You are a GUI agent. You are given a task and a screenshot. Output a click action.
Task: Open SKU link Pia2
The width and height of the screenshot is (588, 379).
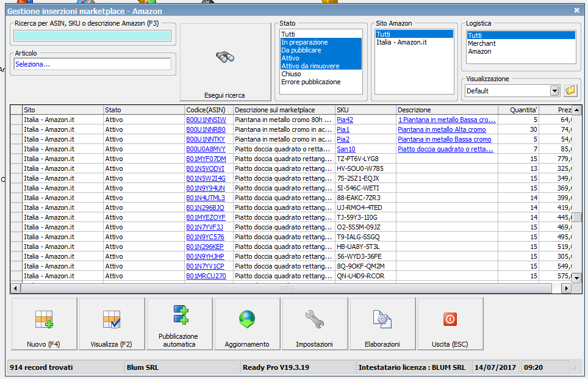[343, 139]
